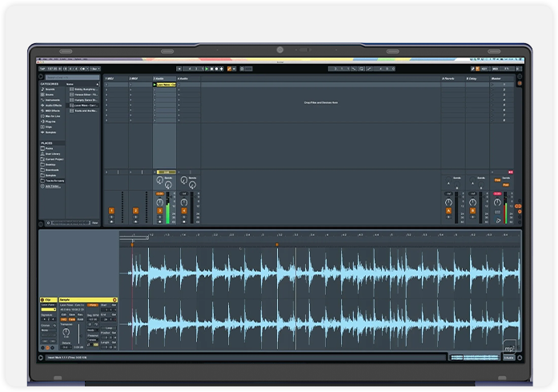Click the Tap tempo button

coord(42,69)
